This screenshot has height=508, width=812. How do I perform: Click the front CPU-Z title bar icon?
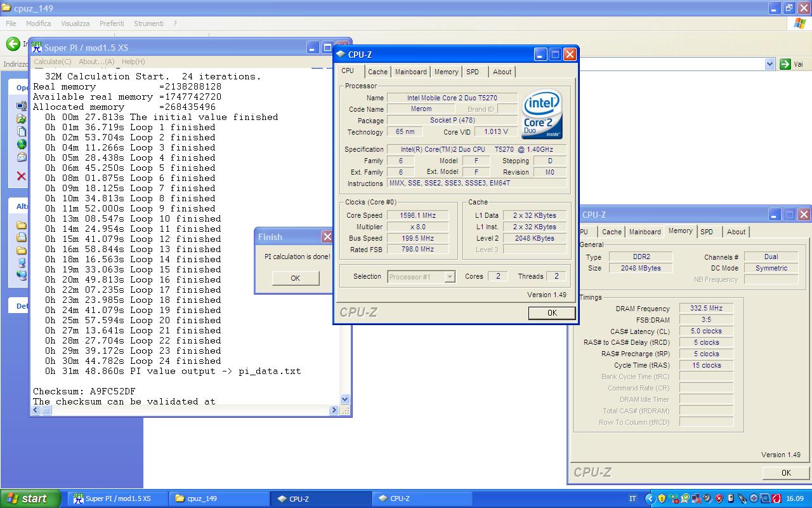click(341, 55)
